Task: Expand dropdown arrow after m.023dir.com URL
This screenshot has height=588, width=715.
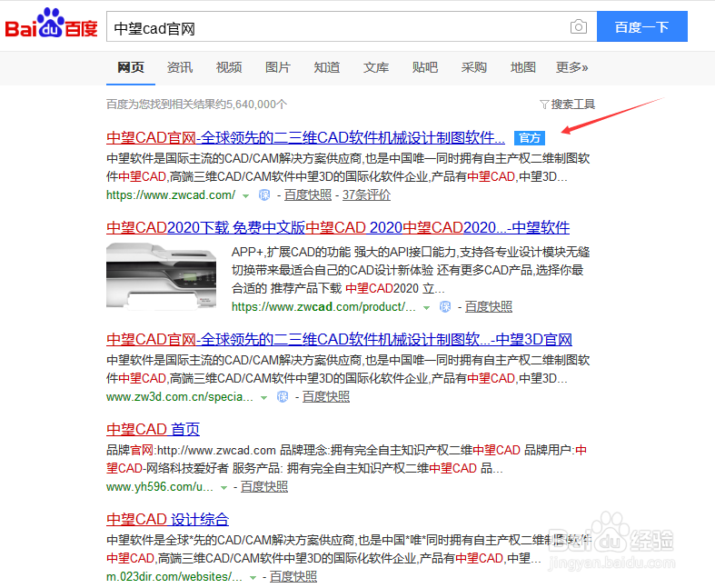Action: pyautogui.click(x=253, y=577)
